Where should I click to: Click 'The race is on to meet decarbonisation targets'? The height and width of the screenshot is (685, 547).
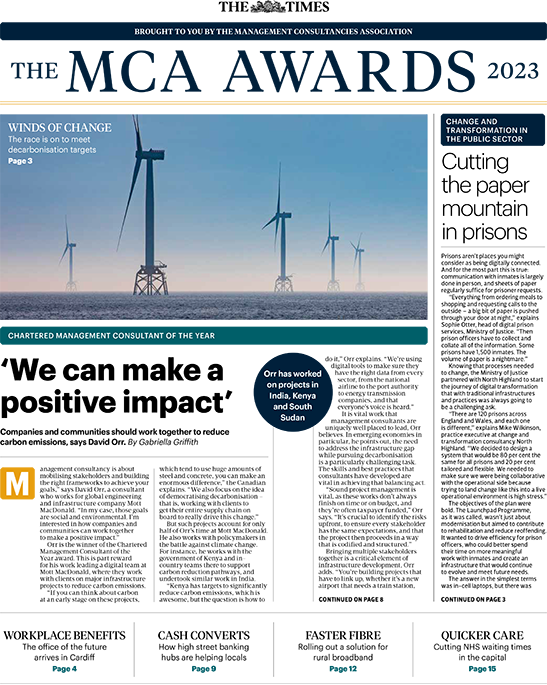(52, 145)
